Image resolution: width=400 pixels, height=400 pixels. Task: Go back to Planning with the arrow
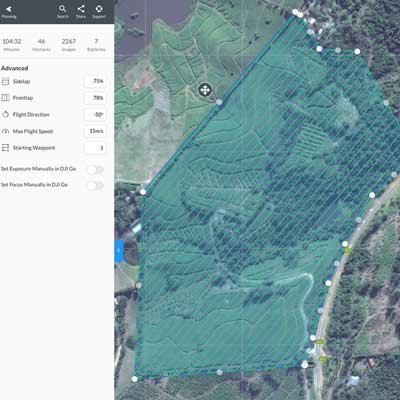tap(9, 9)
